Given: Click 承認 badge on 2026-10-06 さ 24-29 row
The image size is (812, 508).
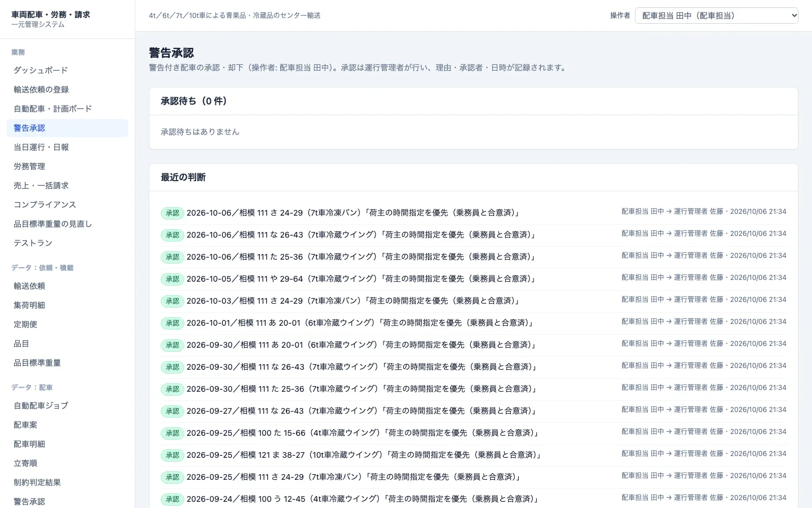Looking at the screenshot, I should tap(173, 213).
